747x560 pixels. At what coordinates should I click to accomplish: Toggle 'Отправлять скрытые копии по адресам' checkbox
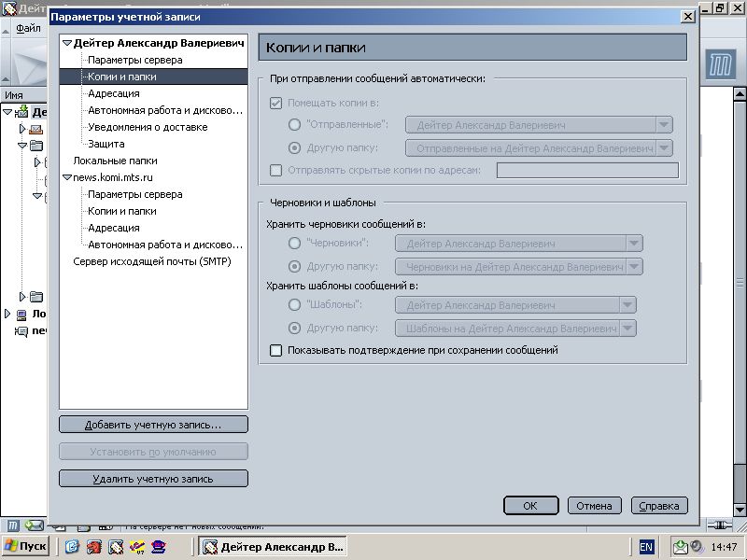275,170
